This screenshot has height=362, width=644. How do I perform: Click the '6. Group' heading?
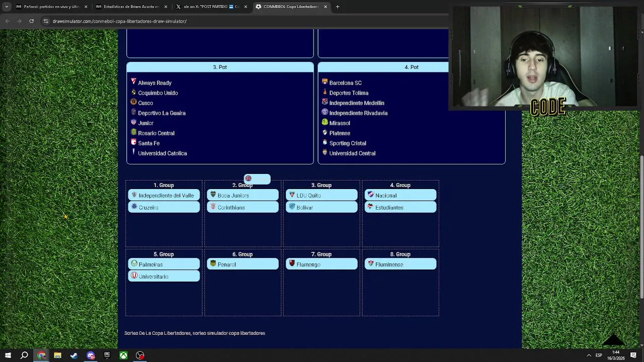coord(243,254)
